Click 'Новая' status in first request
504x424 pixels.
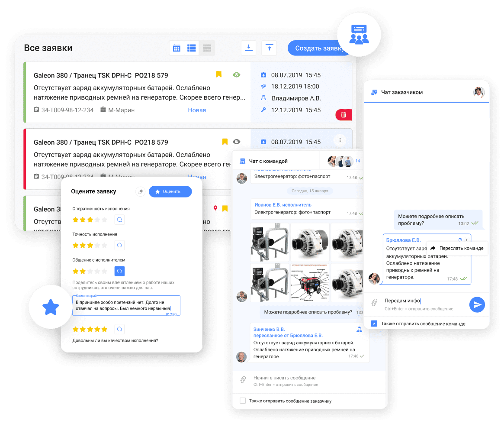click(197, 110)
